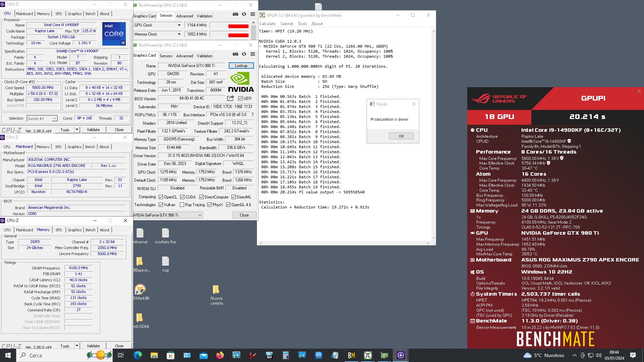Image resolution: width=644 pixels, height=362 pixels.
Task: Toggle the CUDA checkbox
Action: (182, 197)
